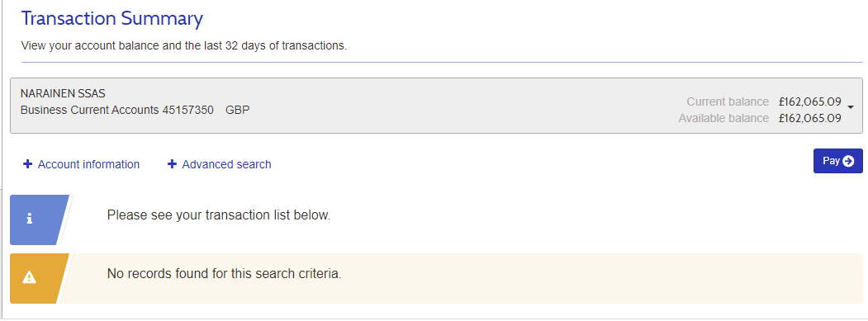Click the last 32 days description text
This screenshot has height=321, width=868.
click(x=184, y=46)
